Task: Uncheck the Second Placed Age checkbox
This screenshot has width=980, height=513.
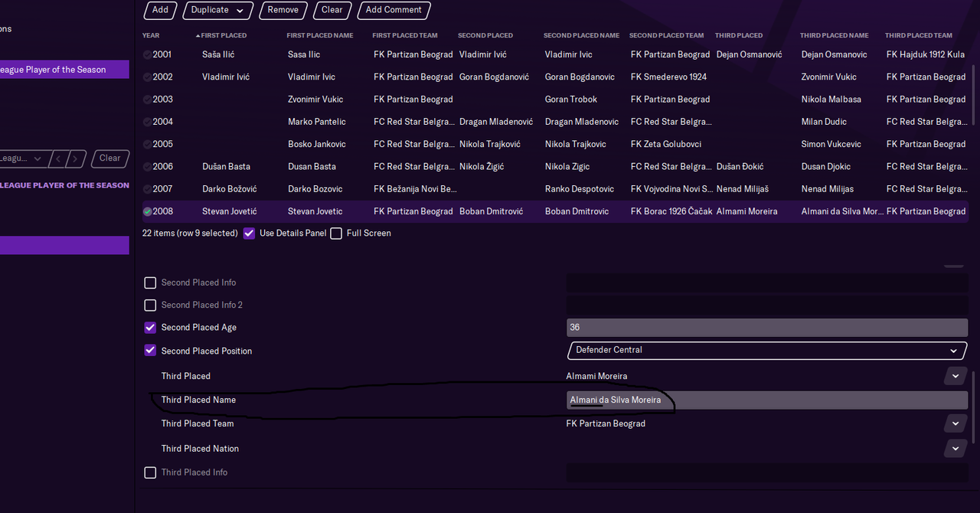Action: [150, 327]
